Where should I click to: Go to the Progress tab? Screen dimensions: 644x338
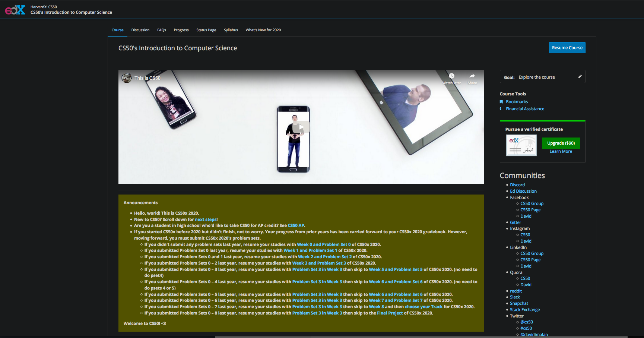181,30
